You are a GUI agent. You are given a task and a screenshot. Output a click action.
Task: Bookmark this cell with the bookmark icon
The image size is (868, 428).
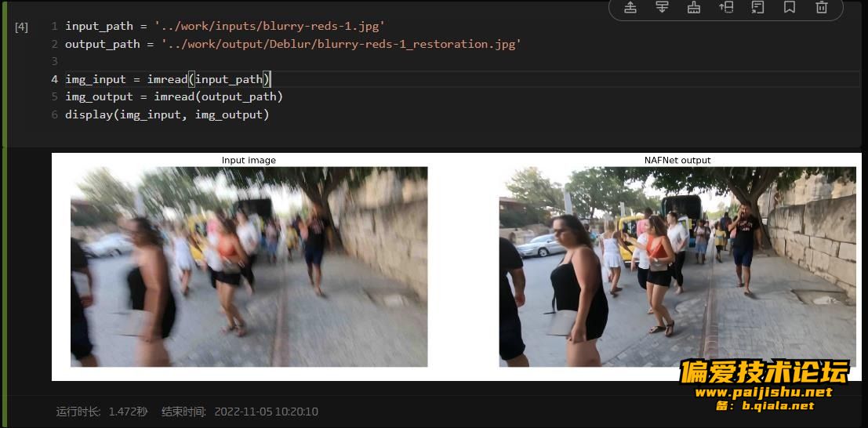click(790, 7)
